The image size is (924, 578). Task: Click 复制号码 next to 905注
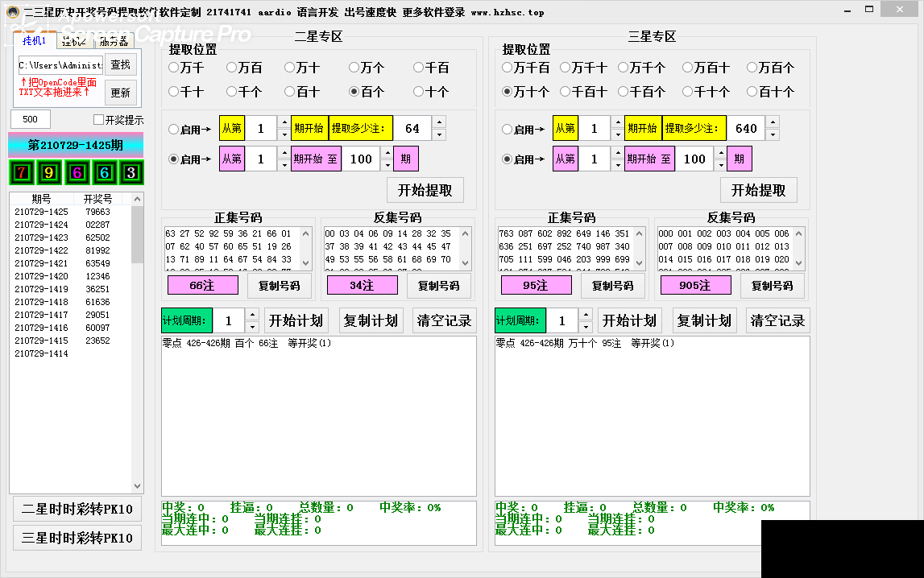772,286
